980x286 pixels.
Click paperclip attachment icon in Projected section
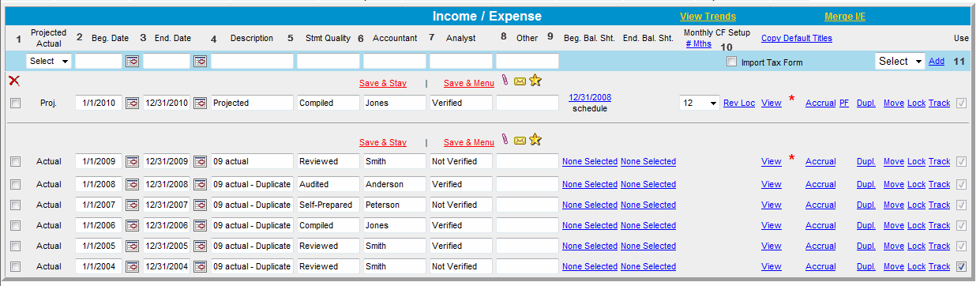505,81
